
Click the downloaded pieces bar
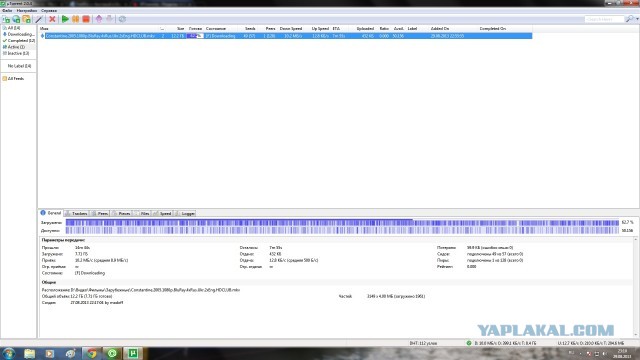coord(342,222)
